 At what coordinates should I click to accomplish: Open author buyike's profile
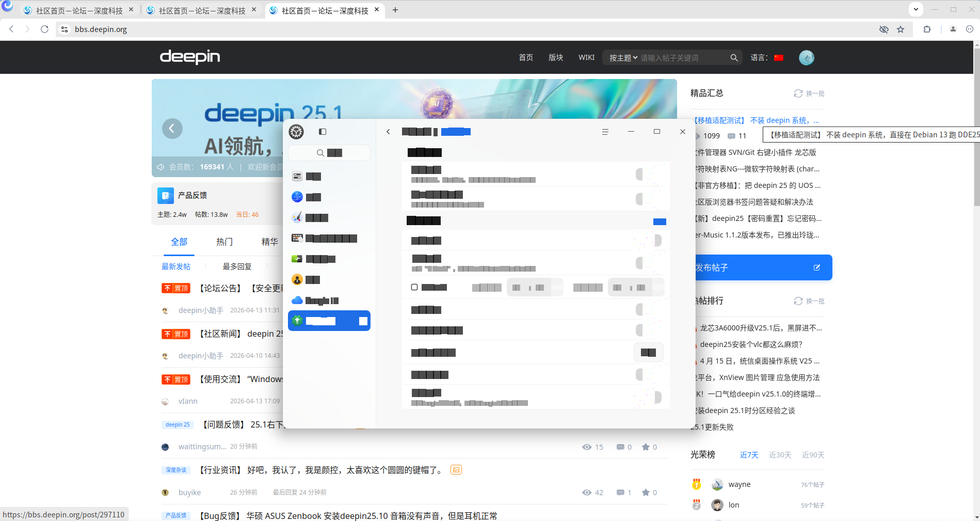tap(189, 493)
